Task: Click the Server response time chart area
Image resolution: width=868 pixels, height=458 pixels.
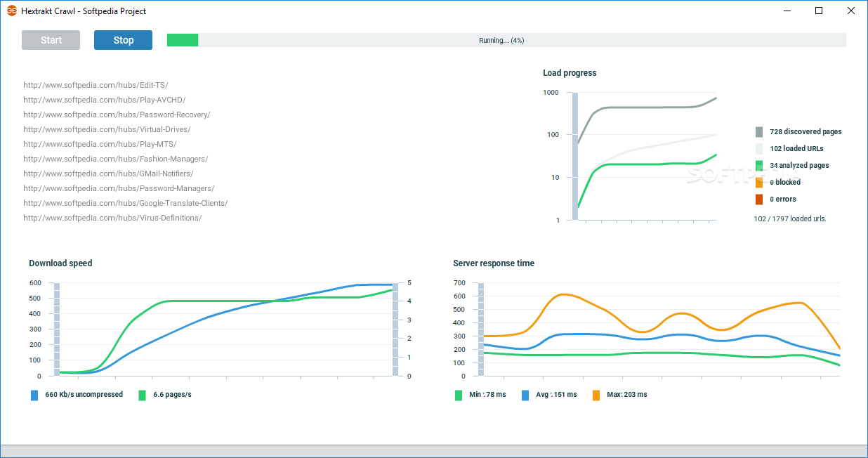Action: point(659,329)
